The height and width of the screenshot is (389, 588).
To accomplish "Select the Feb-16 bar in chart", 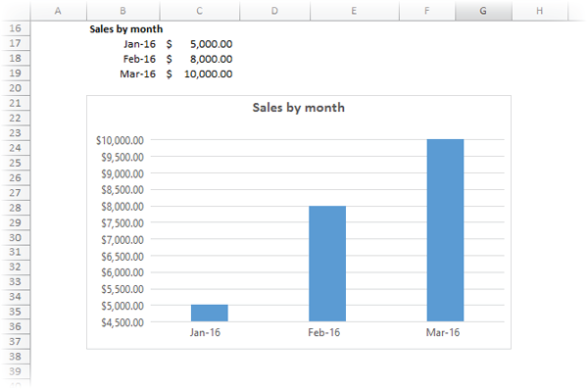I will pyautogui.click(x=327, y=264).
